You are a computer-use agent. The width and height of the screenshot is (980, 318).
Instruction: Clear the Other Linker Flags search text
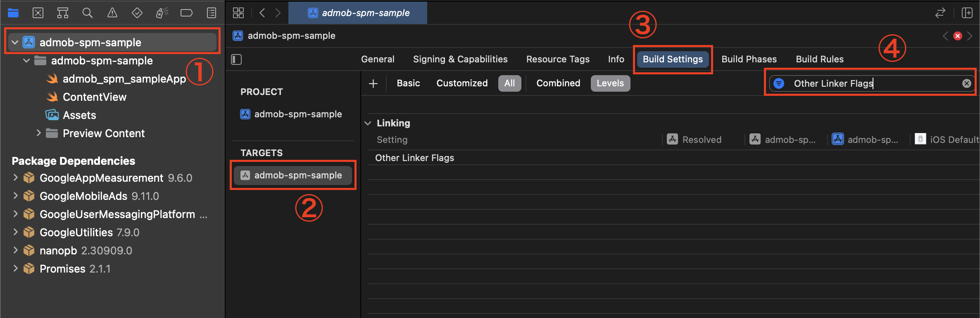click(x=967, y=83)
